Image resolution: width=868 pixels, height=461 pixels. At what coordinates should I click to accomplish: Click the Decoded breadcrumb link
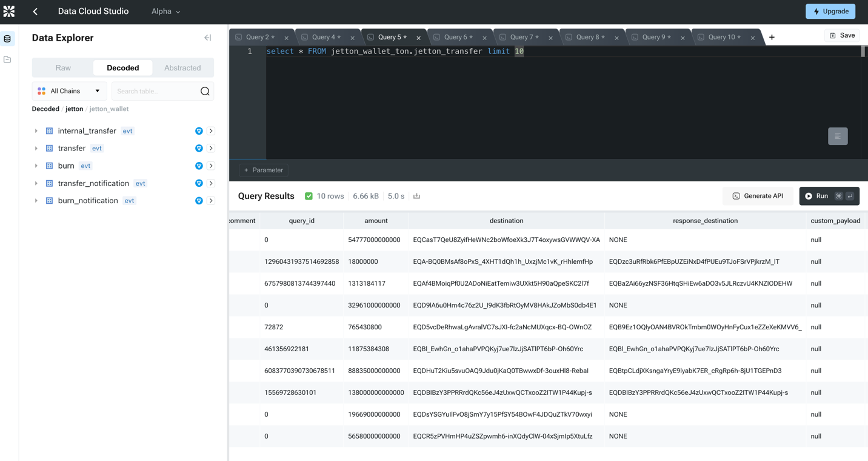click(45, 109)
